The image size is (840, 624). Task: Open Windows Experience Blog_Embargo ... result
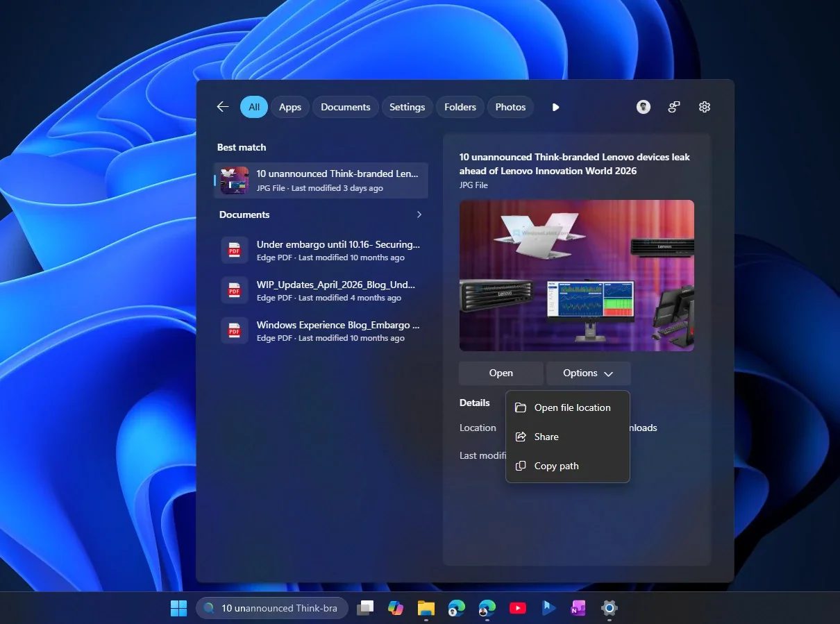click(321, 330)
